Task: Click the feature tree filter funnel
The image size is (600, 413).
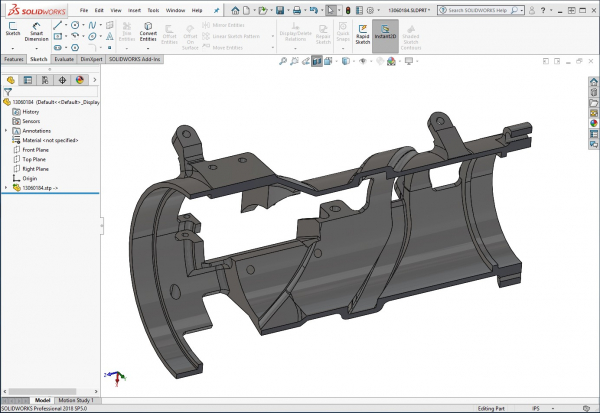Action: coord(8,92)
